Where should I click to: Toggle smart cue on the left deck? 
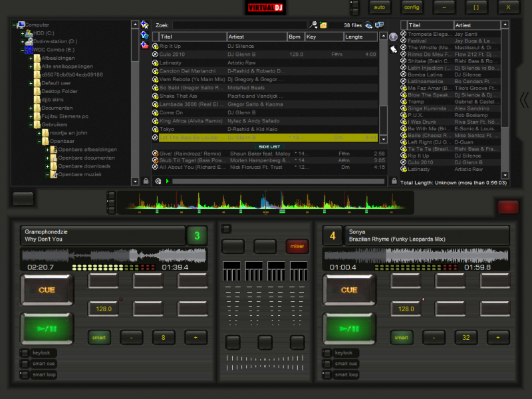tap(25, 364)
